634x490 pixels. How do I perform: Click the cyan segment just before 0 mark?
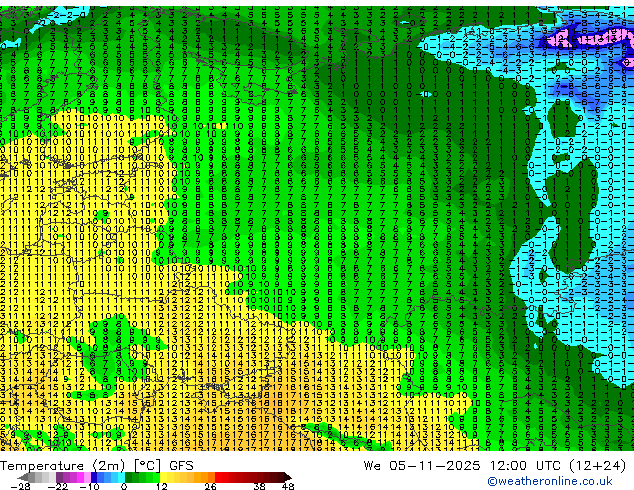point(121,477)
